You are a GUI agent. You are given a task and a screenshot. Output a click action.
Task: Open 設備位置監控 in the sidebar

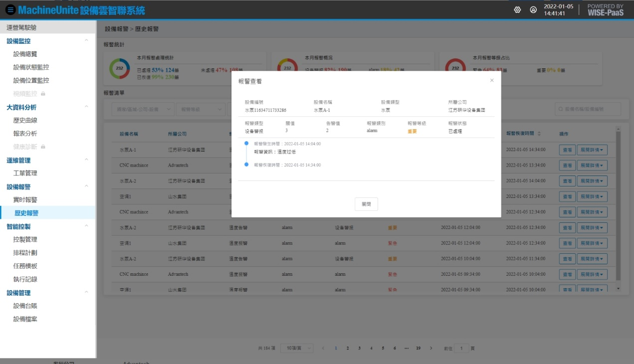click(x=31, y=80)
